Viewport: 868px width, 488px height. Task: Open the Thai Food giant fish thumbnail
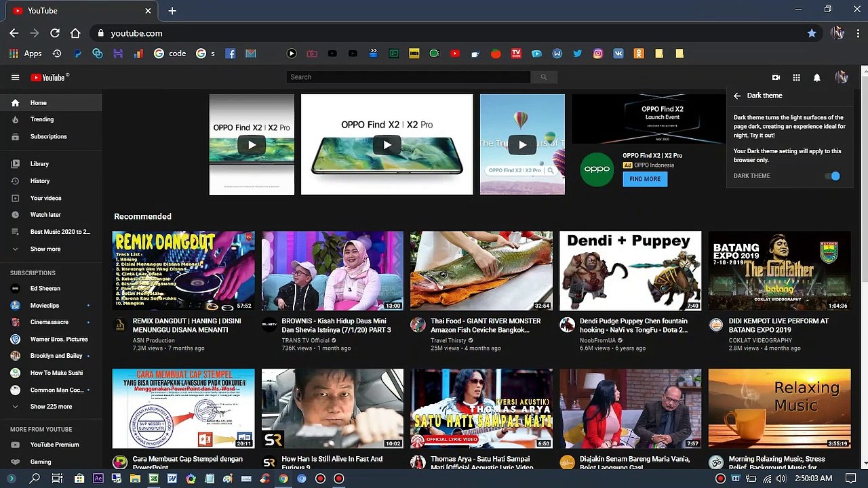[x=481, y=271]
